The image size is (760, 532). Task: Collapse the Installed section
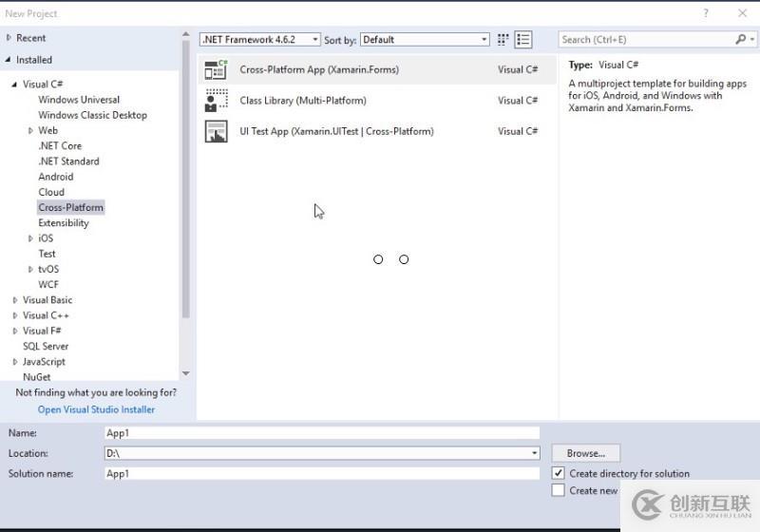point(9,60)
